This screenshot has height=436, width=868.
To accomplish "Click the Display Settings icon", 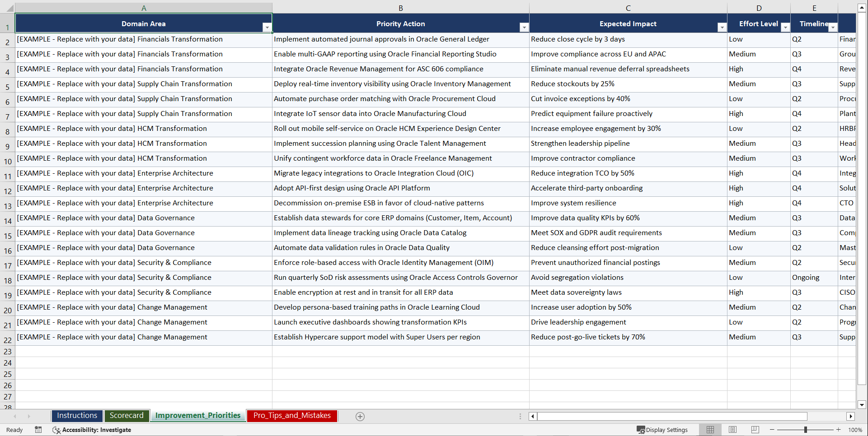I will [x=662, y=430].
